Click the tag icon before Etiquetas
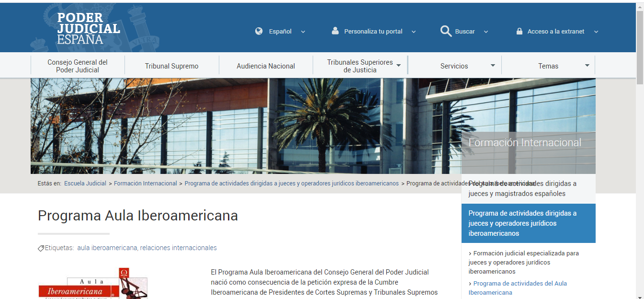The width and height of the screenshot is (644, 299). coord(41,248)
